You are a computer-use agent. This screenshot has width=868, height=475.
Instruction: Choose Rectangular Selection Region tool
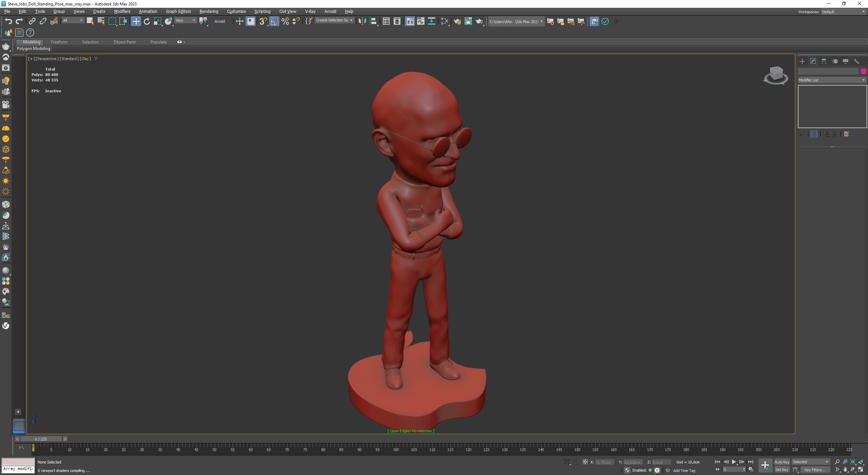112,21
